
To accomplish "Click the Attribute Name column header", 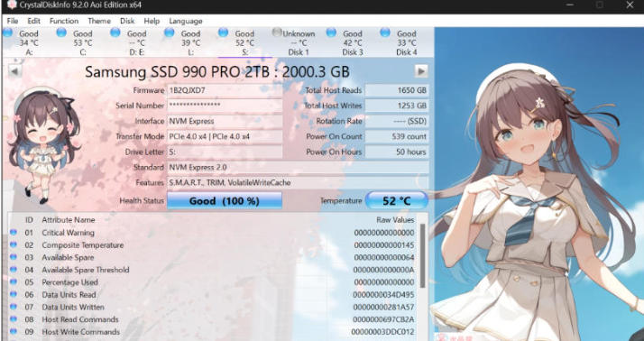I will (69, 220).
